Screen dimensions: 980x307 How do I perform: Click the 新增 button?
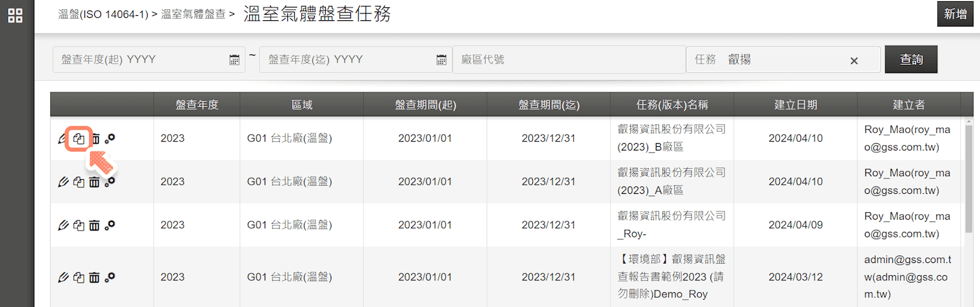tap(955, 14)
